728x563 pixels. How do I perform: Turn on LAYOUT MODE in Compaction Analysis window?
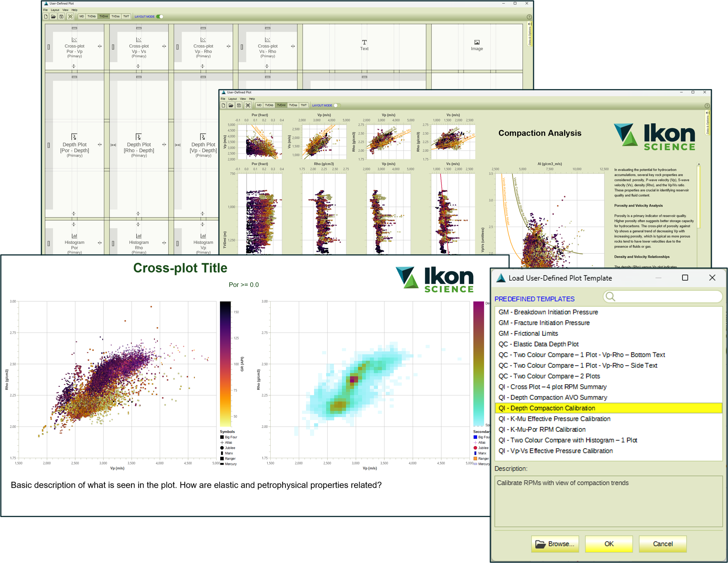tap(337, 105)
